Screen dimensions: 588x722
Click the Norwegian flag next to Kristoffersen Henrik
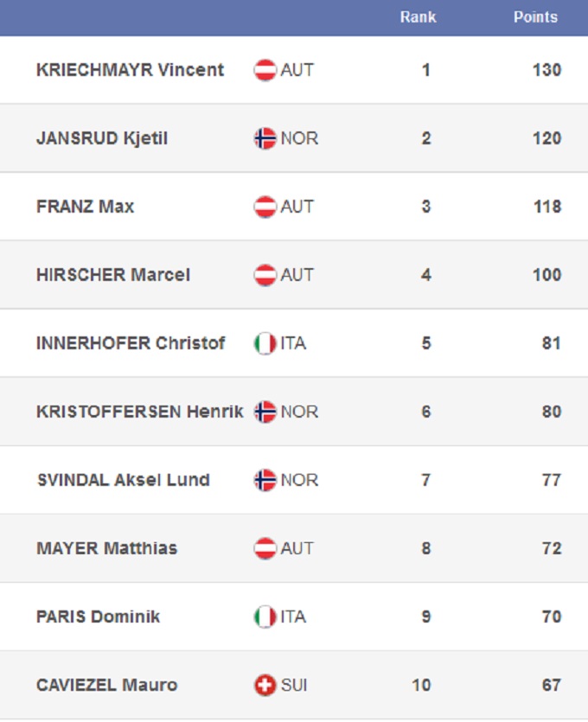(x=265, y=412)
